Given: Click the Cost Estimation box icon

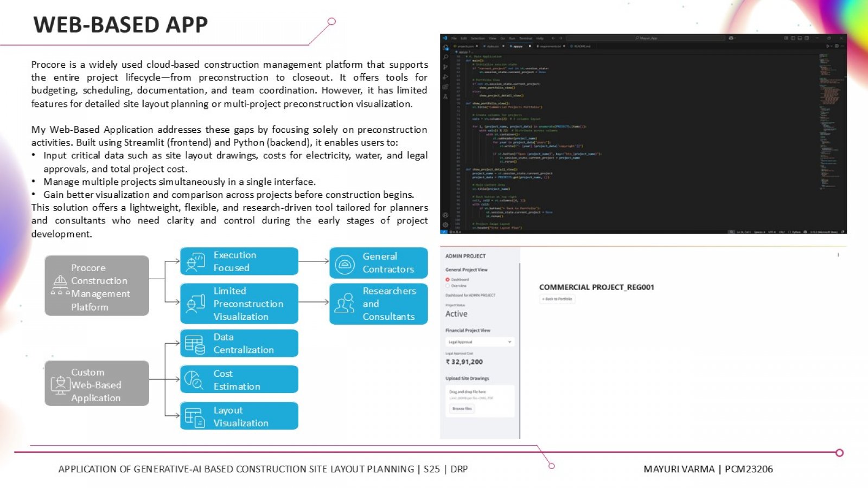Looking at the screenshot, I should (193, 380).
